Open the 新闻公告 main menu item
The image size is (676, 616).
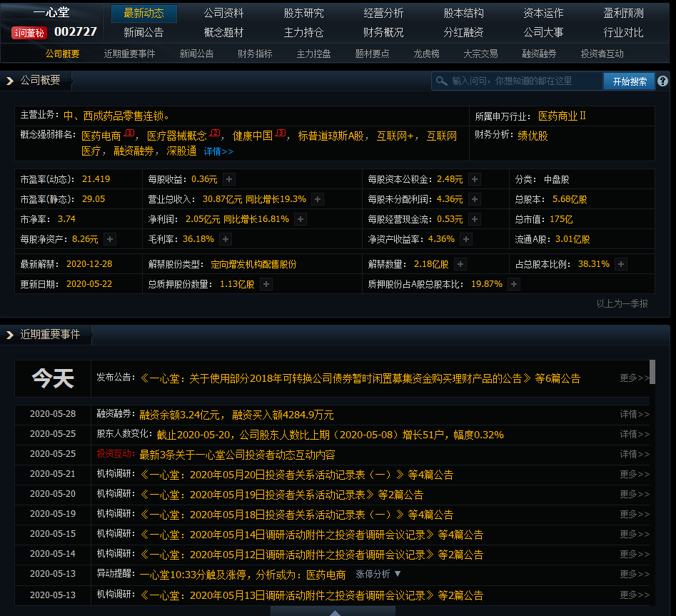(143, 32)
